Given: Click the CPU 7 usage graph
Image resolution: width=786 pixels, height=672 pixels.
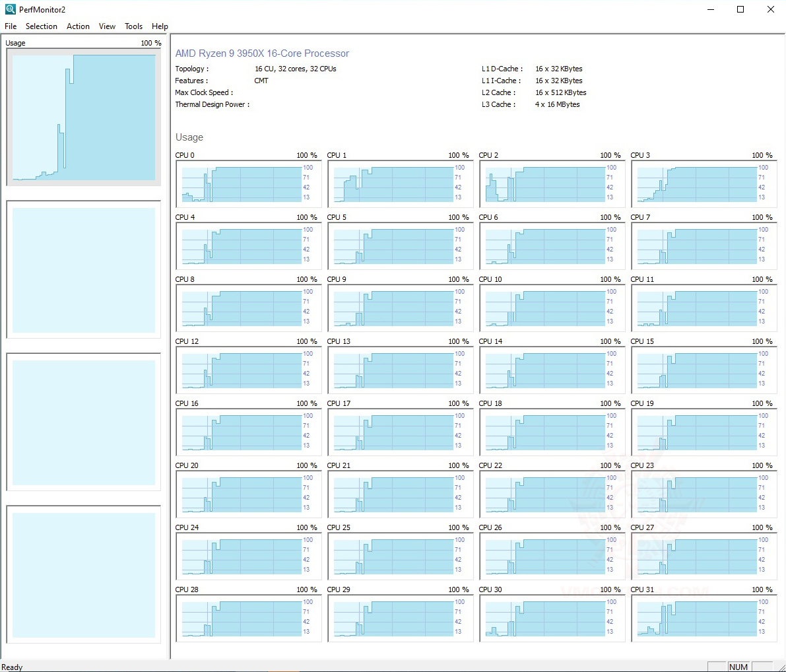Looking at the screenshot, I should [x=704, y=246].
